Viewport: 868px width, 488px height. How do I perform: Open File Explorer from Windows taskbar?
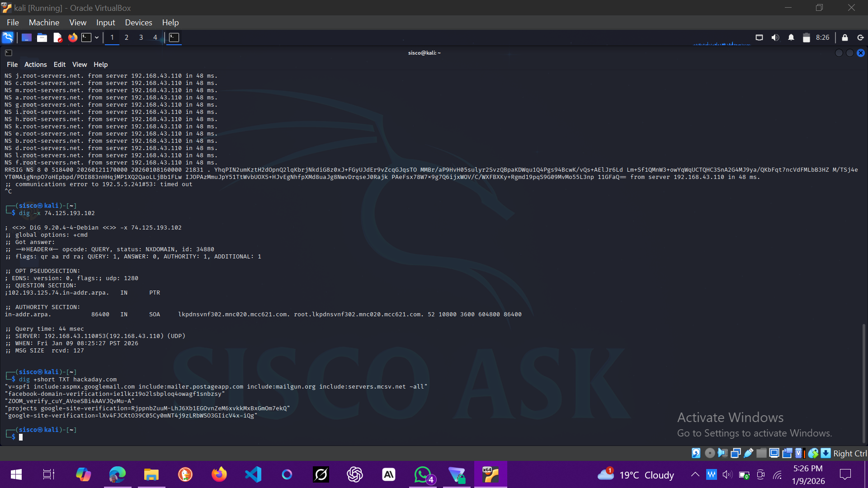coord(151,474)
